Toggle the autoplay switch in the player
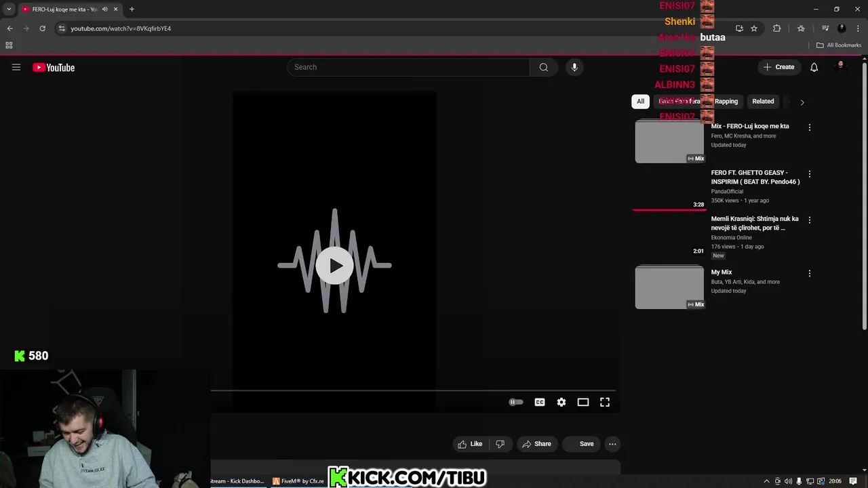The image size is (868, 488). click(x=516, y=402)
